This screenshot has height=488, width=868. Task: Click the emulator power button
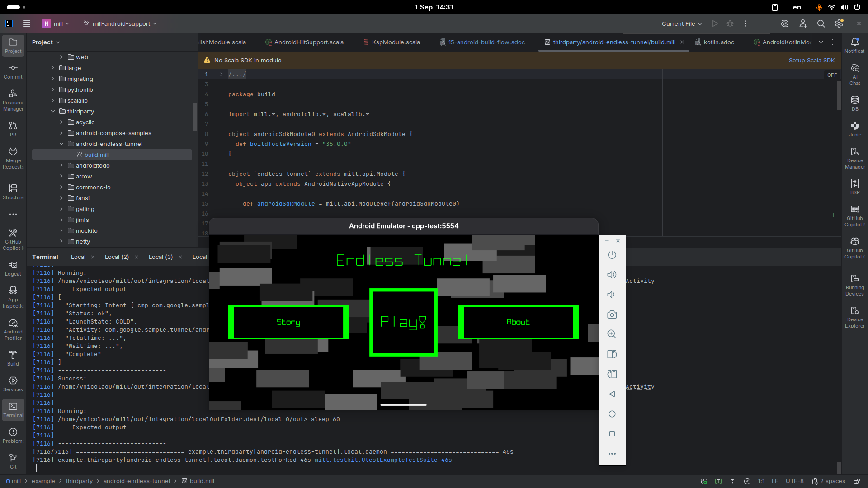point(612,255)
